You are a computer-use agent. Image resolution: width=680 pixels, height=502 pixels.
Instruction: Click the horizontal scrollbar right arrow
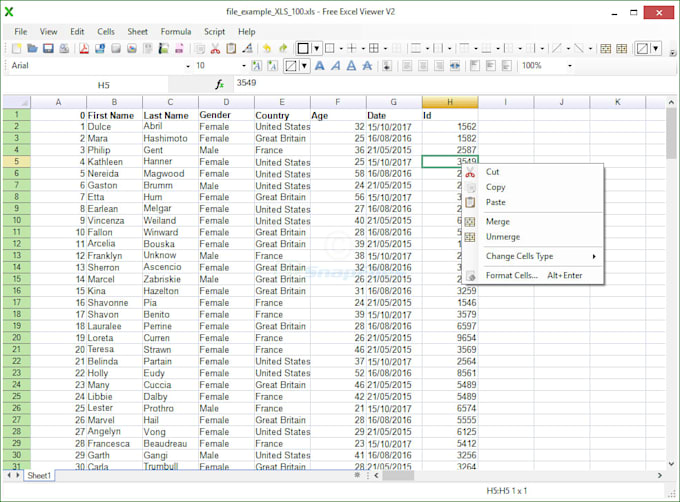click(x=660, y=476)
